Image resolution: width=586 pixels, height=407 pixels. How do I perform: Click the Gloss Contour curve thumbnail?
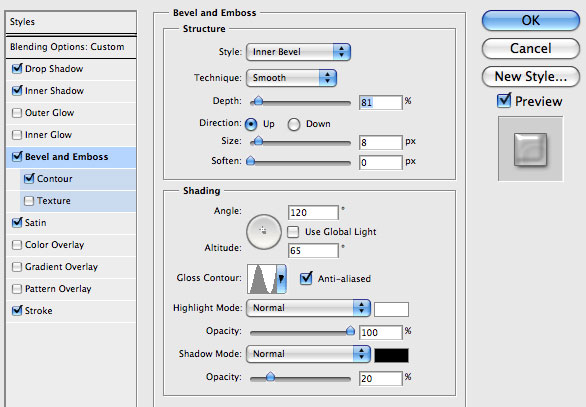(x=262, y=279)
